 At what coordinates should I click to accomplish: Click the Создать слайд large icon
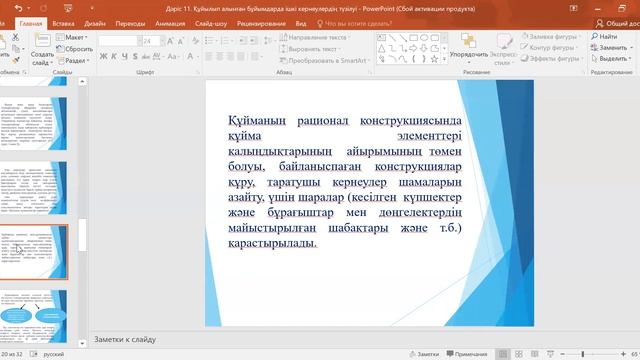42,40
